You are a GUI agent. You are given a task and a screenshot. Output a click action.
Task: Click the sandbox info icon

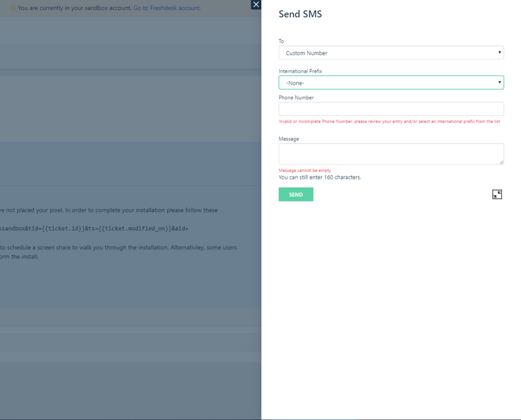(13, 8)
